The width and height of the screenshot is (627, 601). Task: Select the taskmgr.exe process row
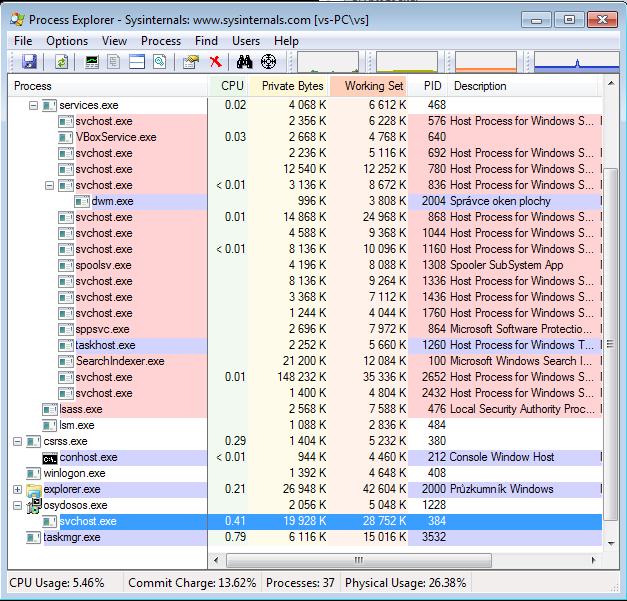[305, 537]
